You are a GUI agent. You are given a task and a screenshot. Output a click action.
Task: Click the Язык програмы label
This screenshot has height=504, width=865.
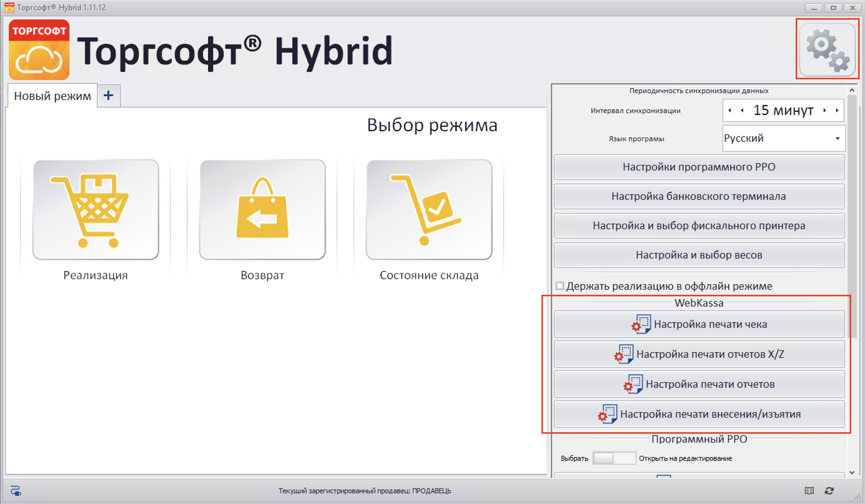tap(636, 139)
